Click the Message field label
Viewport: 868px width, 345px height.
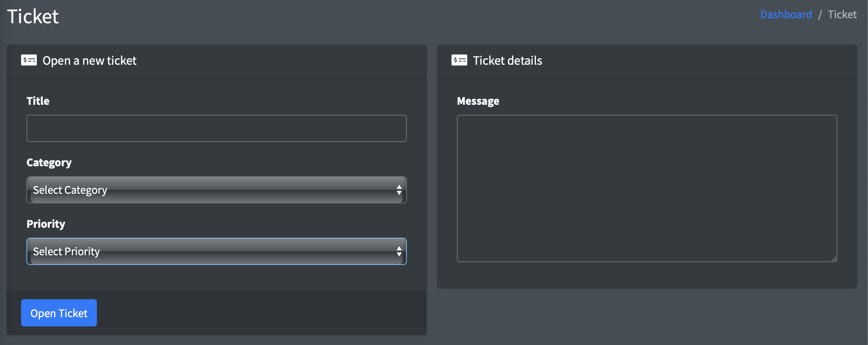[478, 101]
